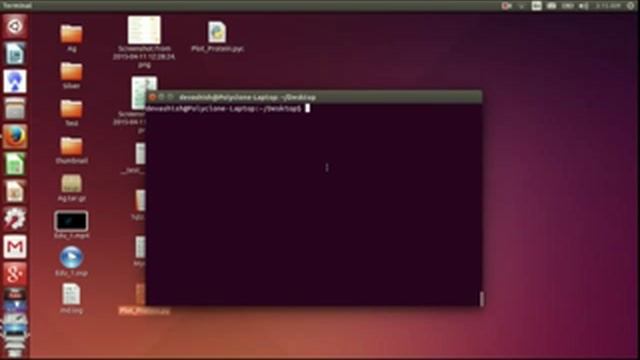Open the text editor dock icon

tap(15, 191)
